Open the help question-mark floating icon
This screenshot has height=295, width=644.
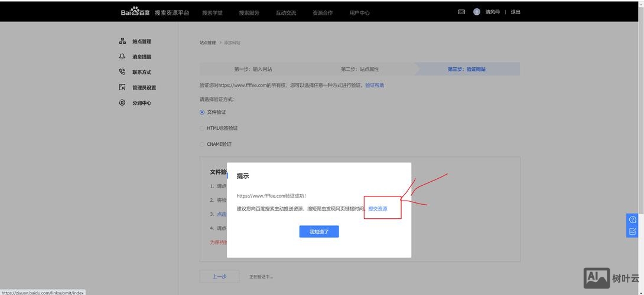633,219
